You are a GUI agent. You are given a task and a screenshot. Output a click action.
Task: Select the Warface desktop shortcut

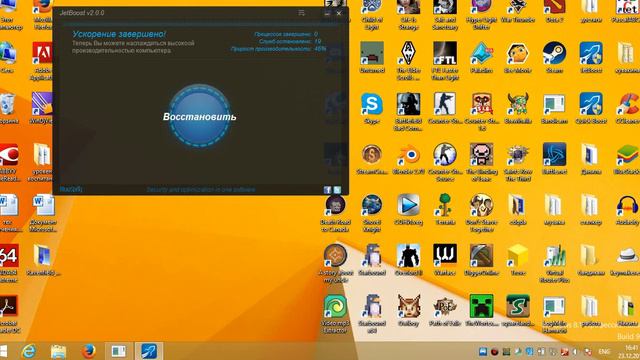[x=445, y=260]
